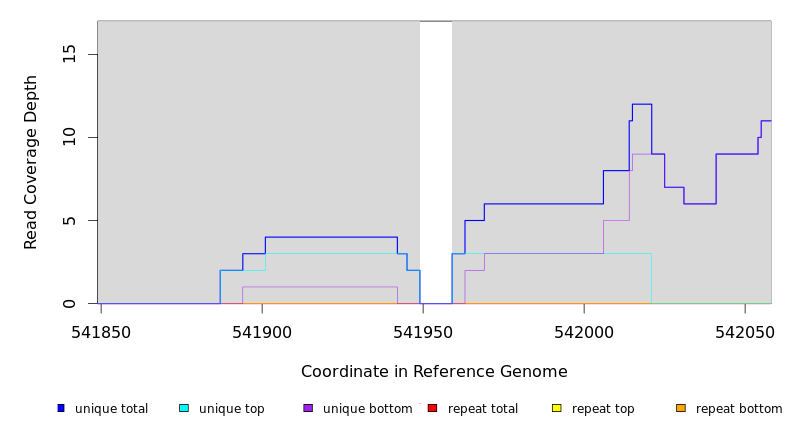
Task: Click the 541950 x-axis tick label
Action: click(x=423, y=332)
